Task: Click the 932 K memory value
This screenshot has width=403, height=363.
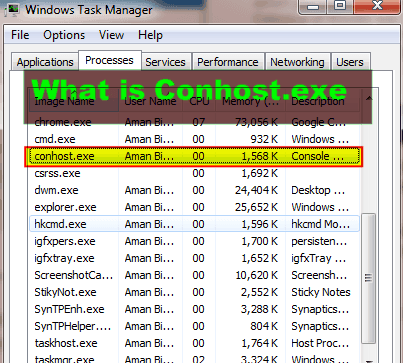Action: click(264, 139)
